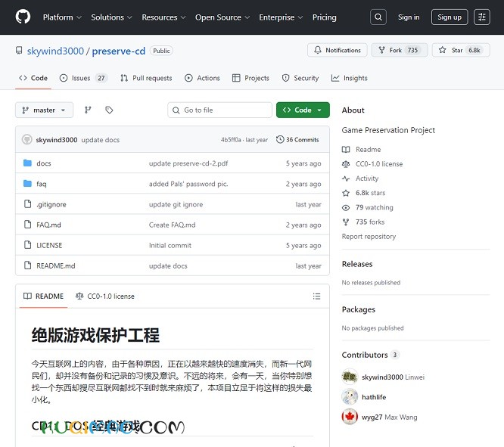Open the LICENSE file
The image size is (504, 447).
(49, 245)
